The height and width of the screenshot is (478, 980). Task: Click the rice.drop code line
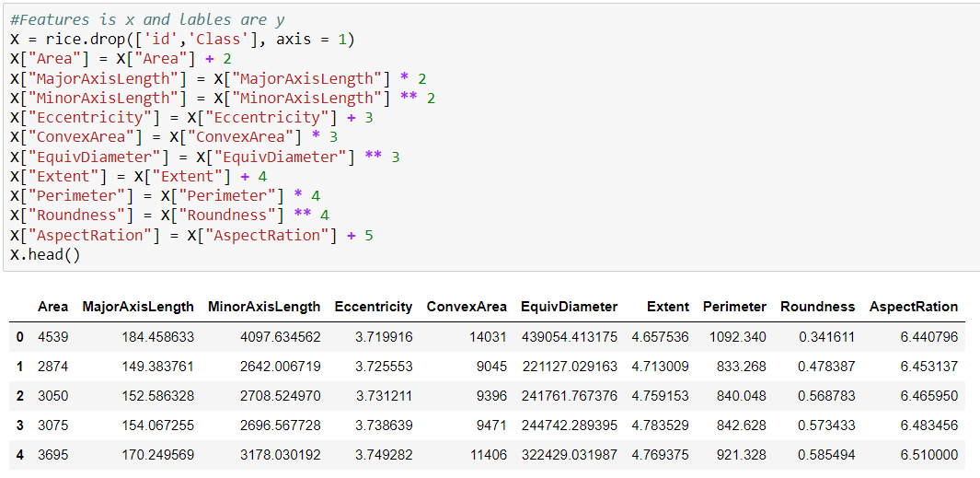coord(182,40)
